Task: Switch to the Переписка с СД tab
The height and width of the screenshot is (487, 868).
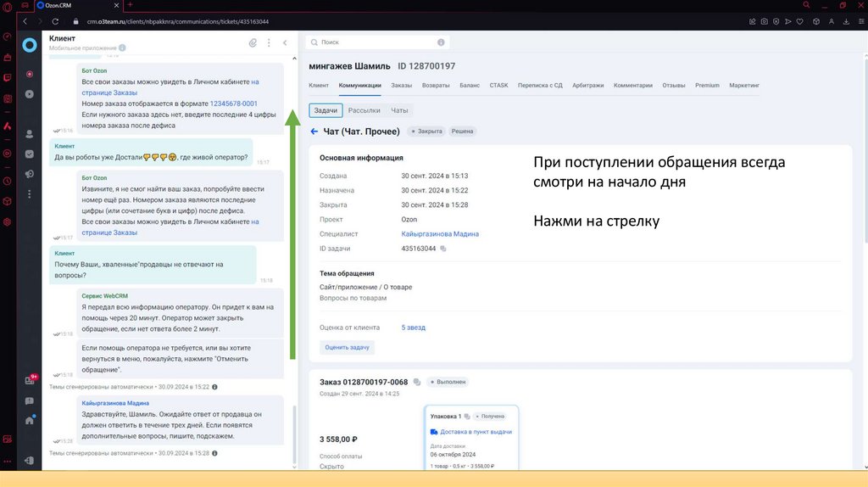Action: pos(540,86)
